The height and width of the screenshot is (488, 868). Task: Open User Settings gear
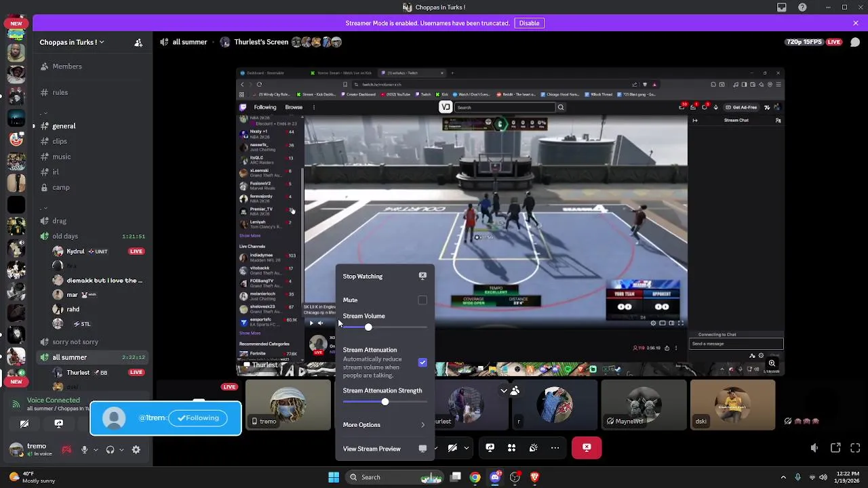point(136,449)
